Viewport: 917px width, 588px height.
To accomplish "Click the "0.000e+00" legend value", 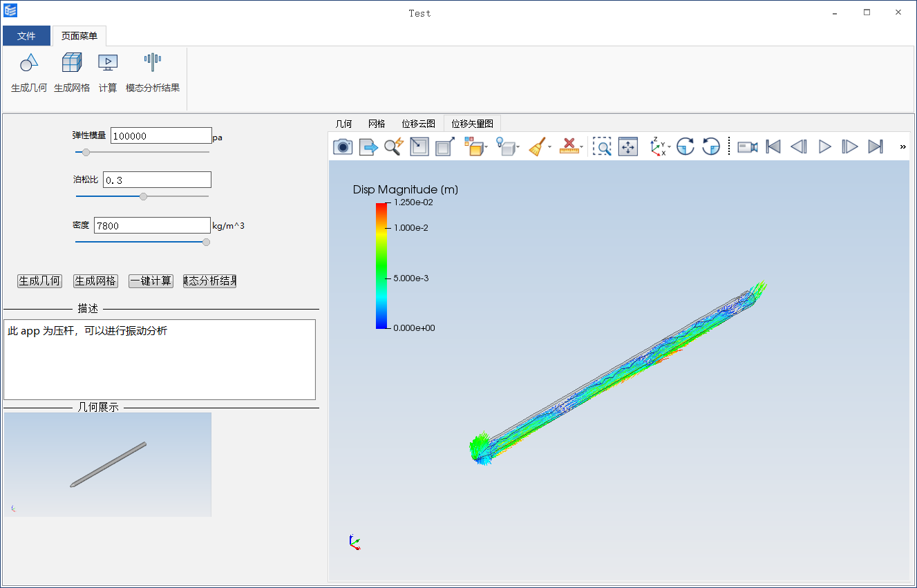I will (414, 328).
